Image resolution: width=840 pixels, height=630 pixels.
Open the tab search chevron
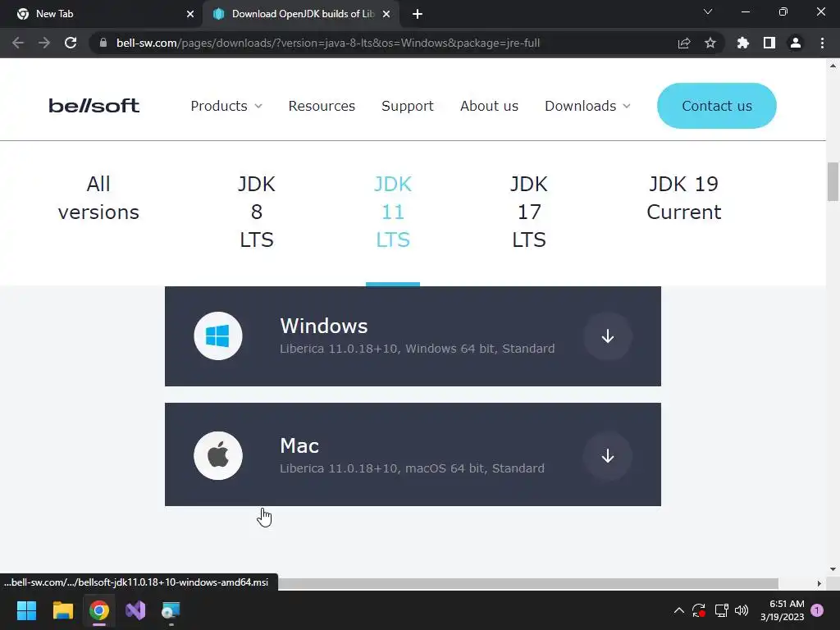708,11
